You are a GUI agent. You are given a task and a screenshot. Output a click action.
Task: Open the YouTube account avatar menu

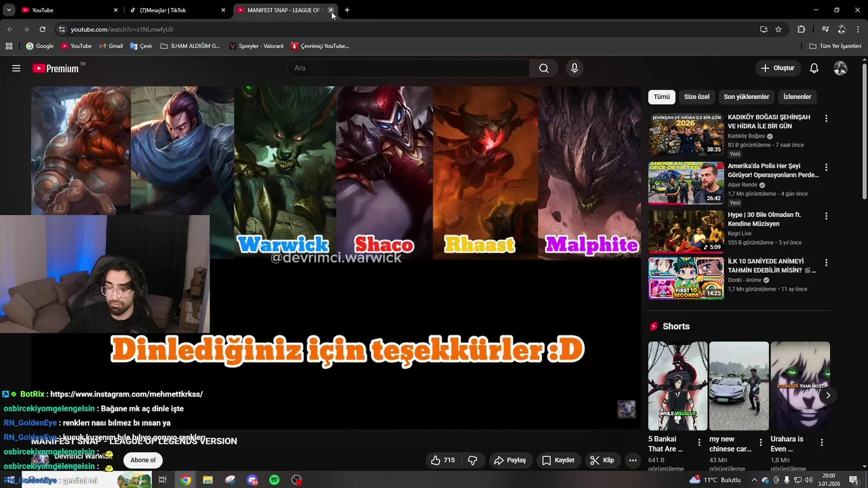click(840, 68)
